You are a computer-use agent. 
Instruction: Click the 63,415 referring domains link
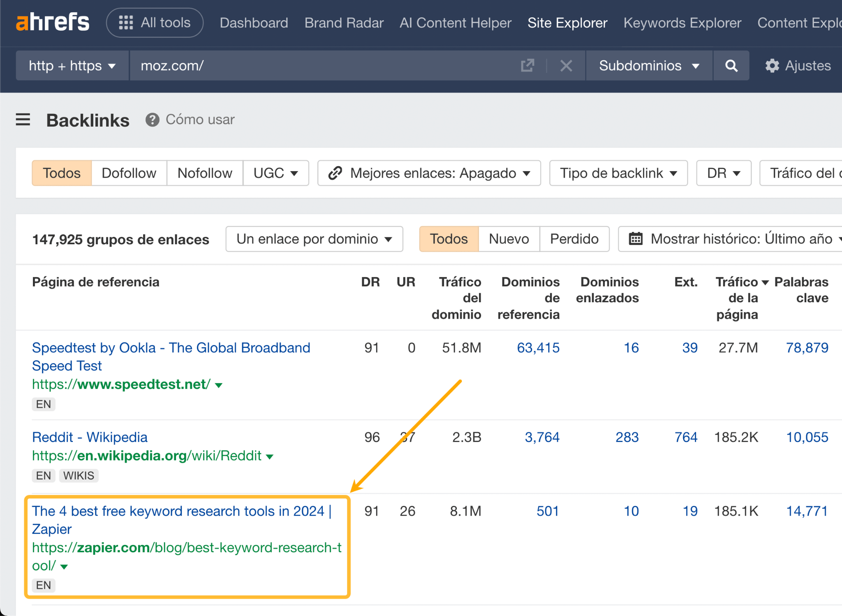(x=538, y=347)
